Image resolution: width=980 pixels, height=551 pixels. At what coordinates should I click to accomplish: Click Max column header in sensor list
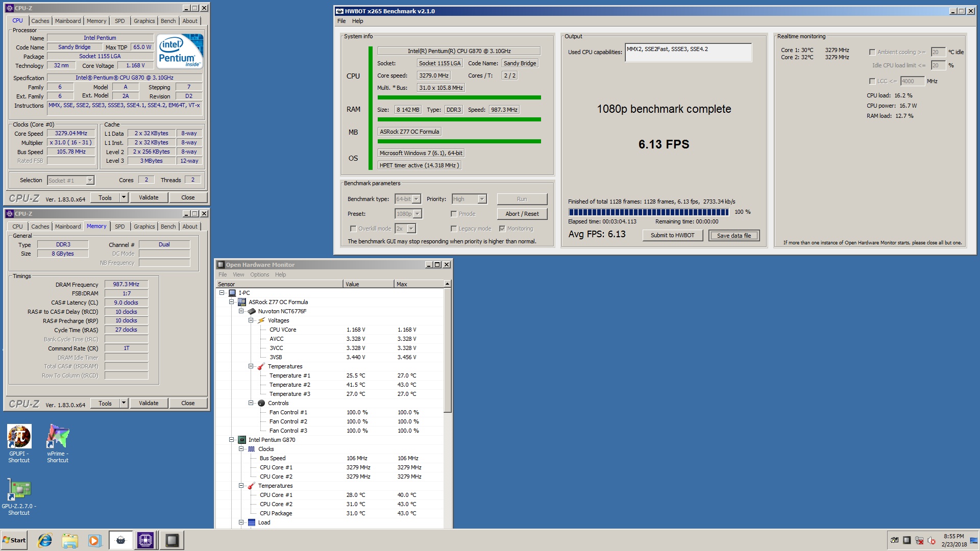[x=419, y=284]
